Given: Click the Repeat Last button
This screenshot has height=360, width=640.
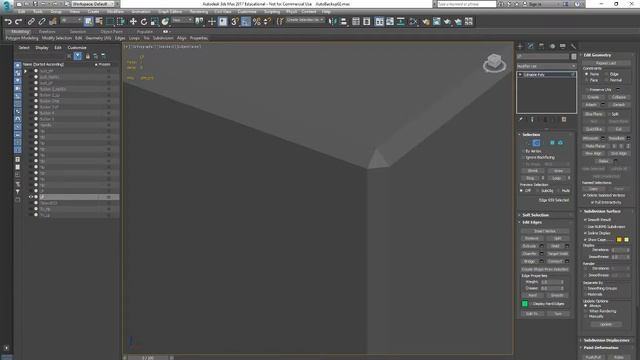Looking at the screenshot, I should click(x=606, y=63).
